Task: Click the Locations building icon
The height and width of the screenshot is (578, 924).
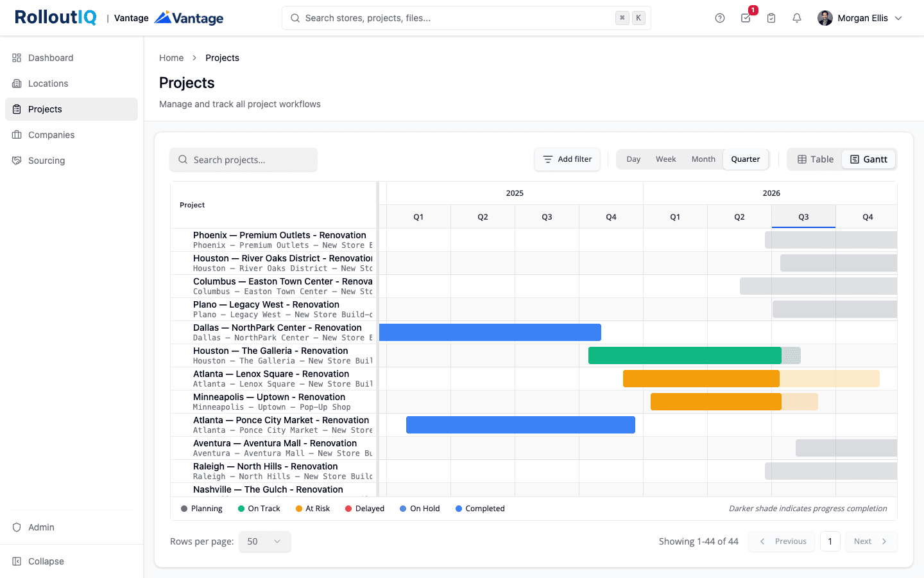Action: 17,83
